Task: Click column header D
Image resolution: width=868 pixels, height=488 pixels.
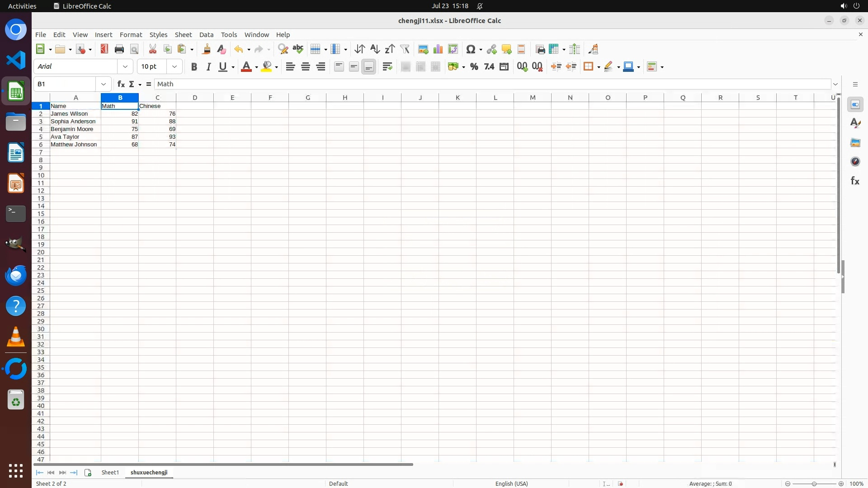Action: 195,98
